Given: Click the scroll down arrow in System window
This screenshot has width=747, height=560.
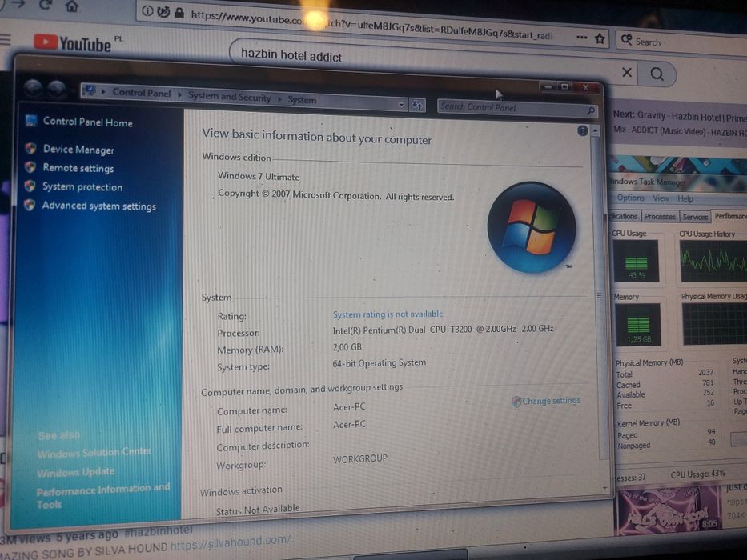Looking at the screenshot, I should [x=605, y=488].
